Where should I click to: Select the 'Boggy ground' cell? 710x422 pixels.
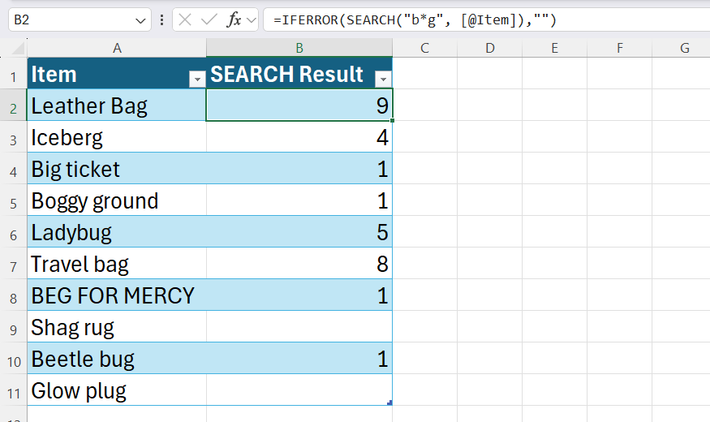(117, 200)
